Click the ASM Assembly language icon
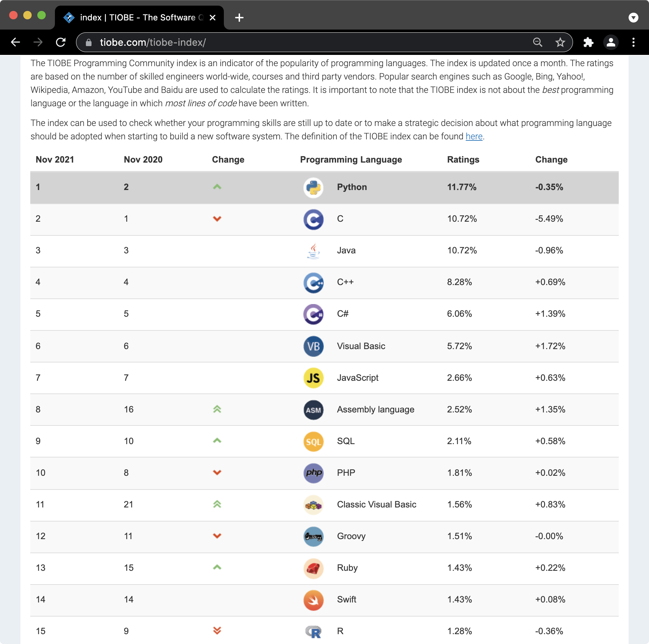The height and width of the screenshot is (644, 649). pyautogui.click(x=313, y=410)
